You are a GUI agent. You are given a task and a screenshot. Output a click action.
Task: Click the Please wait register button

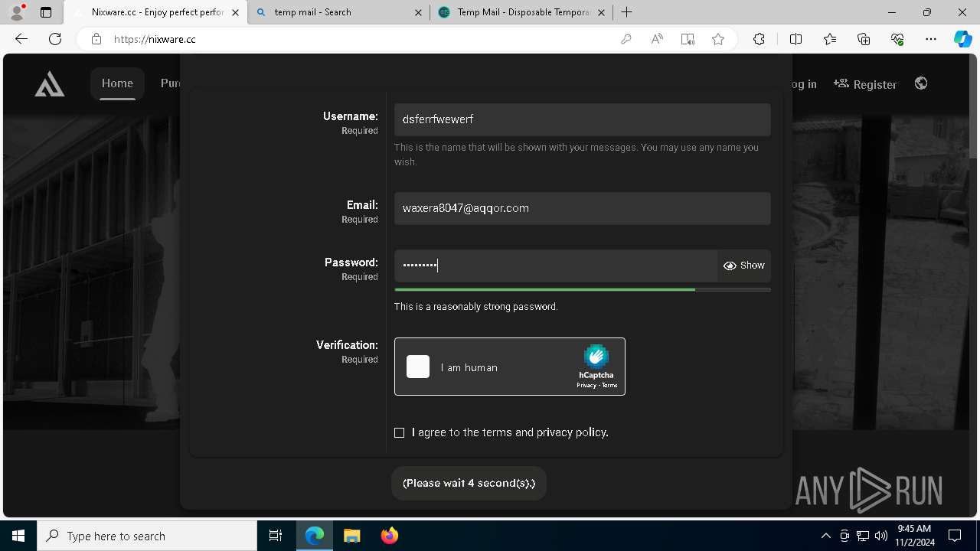[x=469, y=483]
